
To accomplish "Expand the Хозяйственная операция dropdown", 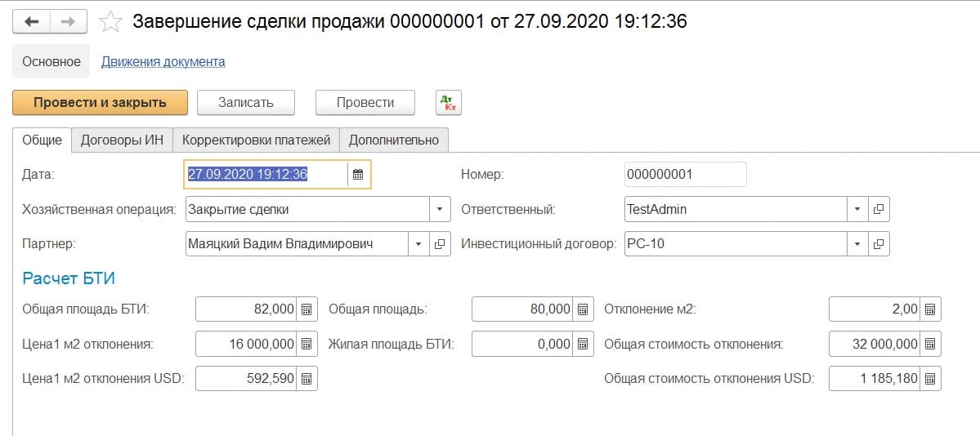I will pos(441,209).
